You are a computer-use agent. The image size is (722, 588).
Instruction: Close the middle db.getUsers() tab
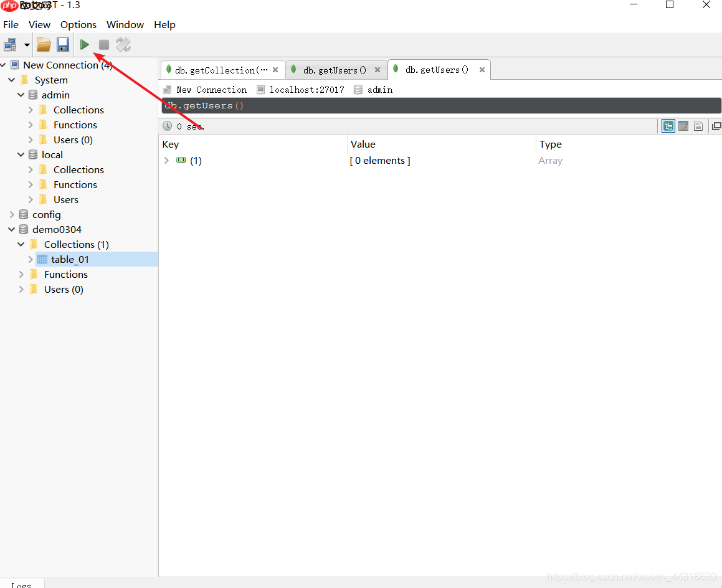coord(378,70)
